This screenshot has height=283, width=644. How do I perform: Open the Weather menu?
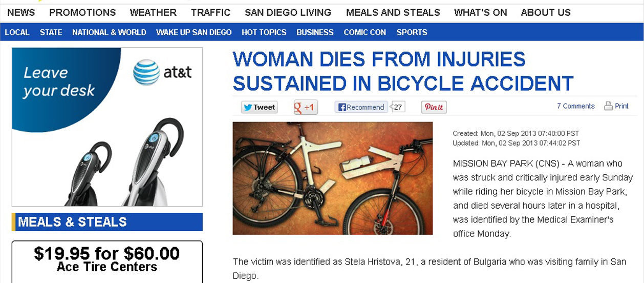point(153,12)
